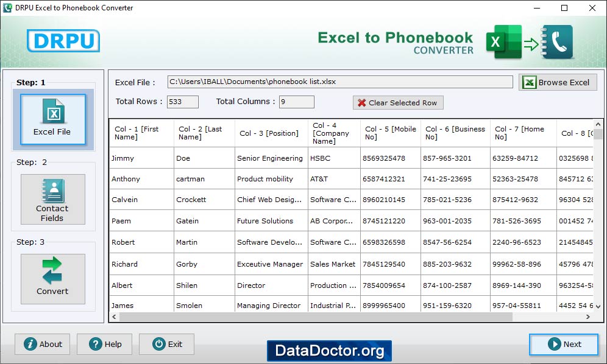Click home number 2240-96-6523

pos(524,242)
